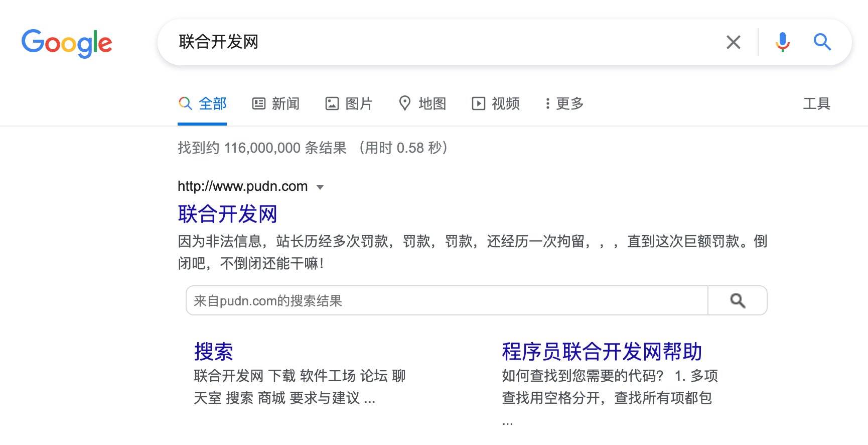
Task: Clear the search box with the X icon
Action: pos(734,42)
